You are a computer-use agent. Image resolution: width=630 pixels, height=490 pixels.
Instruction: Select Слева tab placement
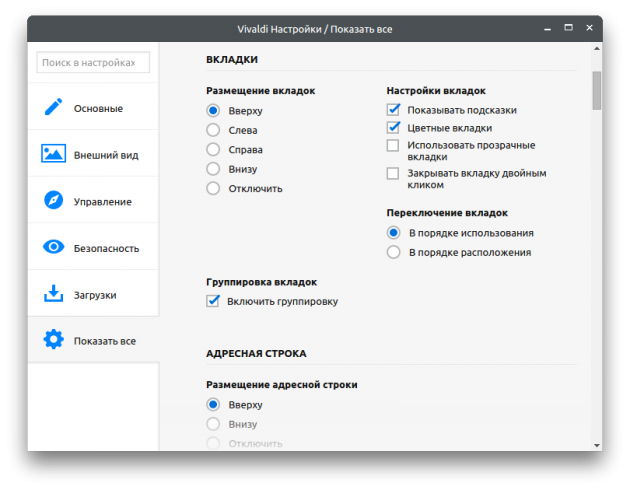click(x=213, y=130)
